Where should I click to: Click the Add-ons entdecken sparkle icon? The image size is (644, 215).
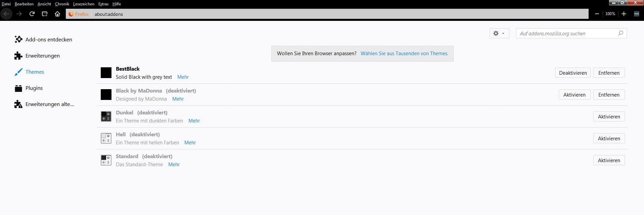point(18,39)
